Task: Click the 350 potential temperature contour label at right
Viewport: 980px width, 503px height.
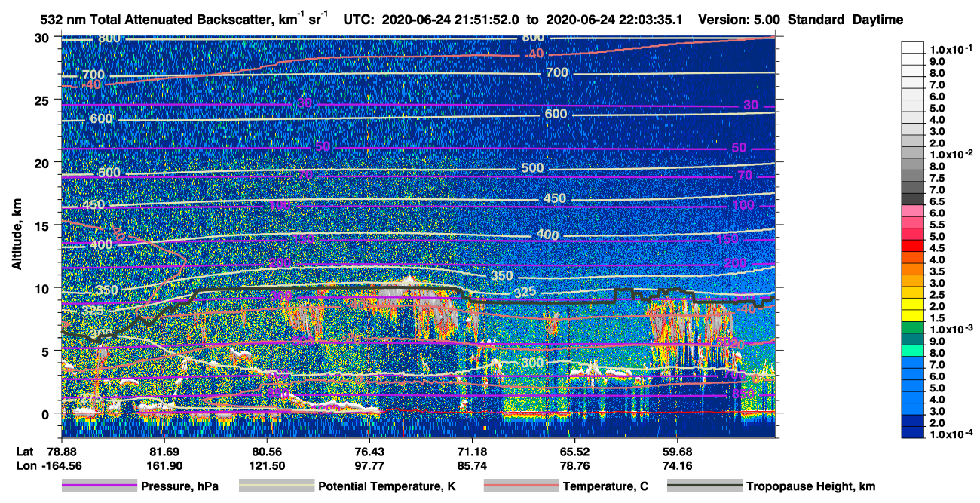Action: click(501, 276)
